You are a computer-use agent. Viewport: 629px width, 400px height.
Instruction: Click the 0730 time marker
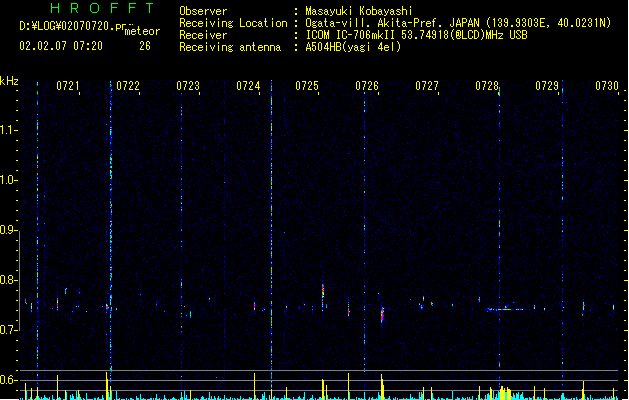pyautogui.click(x=607, y=86)
